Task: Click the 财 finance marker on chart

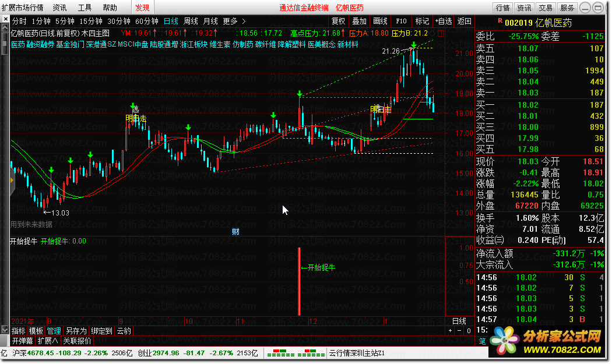Action: [x=235, y=232]
